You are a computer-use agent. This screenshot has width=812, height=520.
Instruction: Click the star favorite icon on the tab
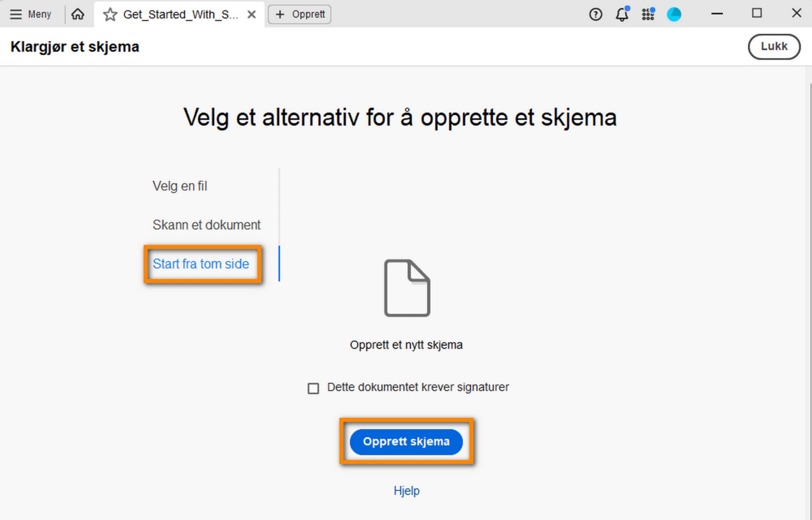point(110,14)
